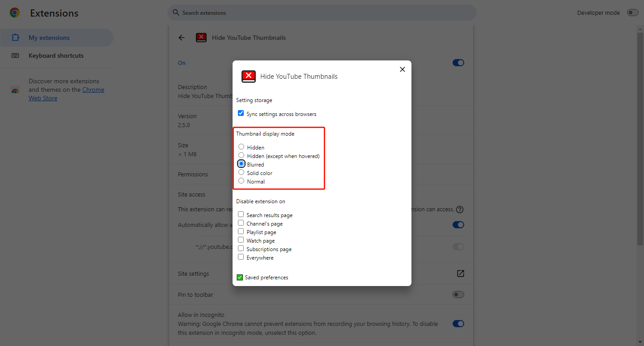
Task: Open My extensions puzzle icon
Action: pos(15,38)
